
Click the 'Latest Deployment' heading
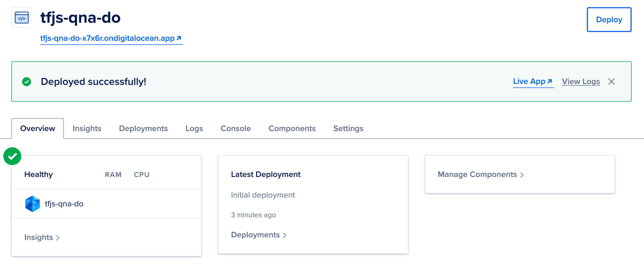pyautogui.click(x=266, y=174)
